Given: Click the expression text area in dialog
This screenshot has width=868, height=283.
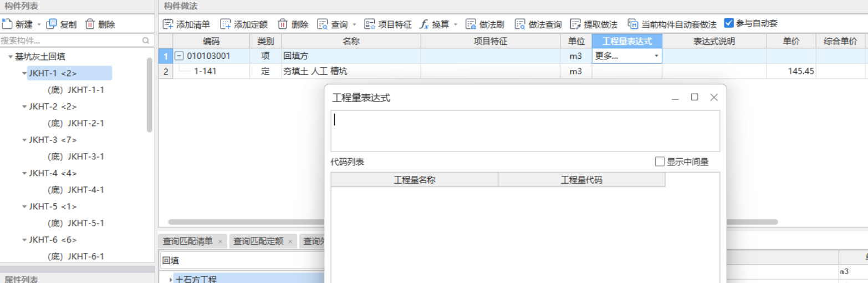Looking at the screenshot, I should pos(525,131).
